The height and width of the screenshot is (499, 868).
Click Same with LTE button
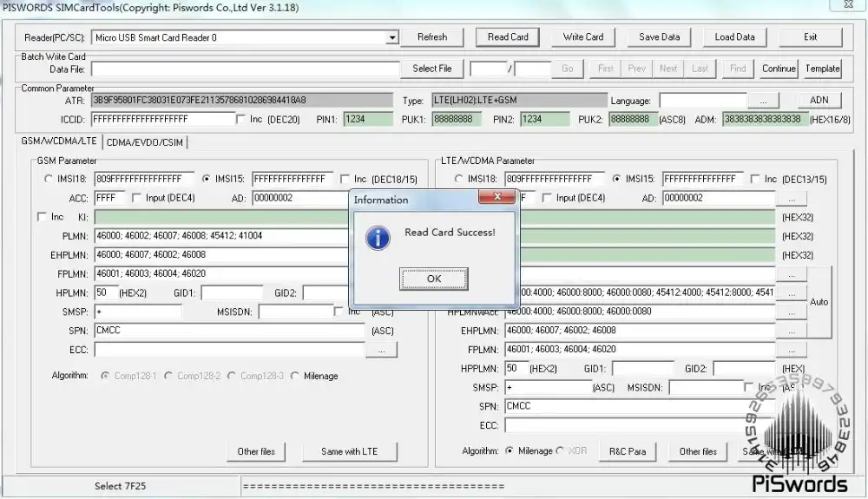(x=349, y=451)
